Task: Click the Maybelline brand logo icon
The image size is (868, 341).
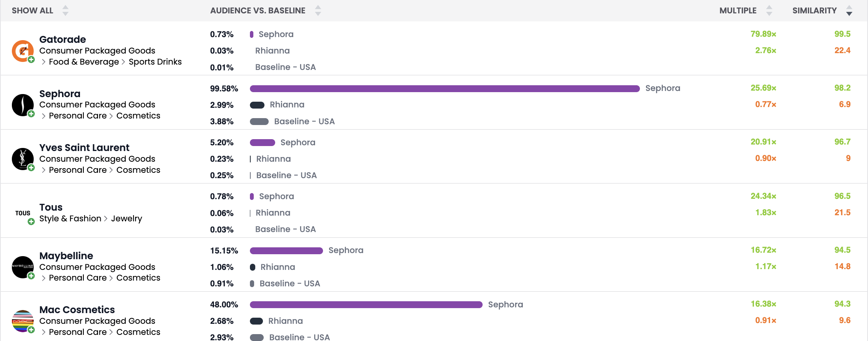Action: 22,266
